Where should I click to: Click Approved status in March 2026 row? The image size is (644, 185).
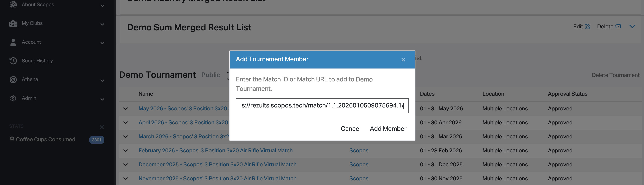[560, 137]
